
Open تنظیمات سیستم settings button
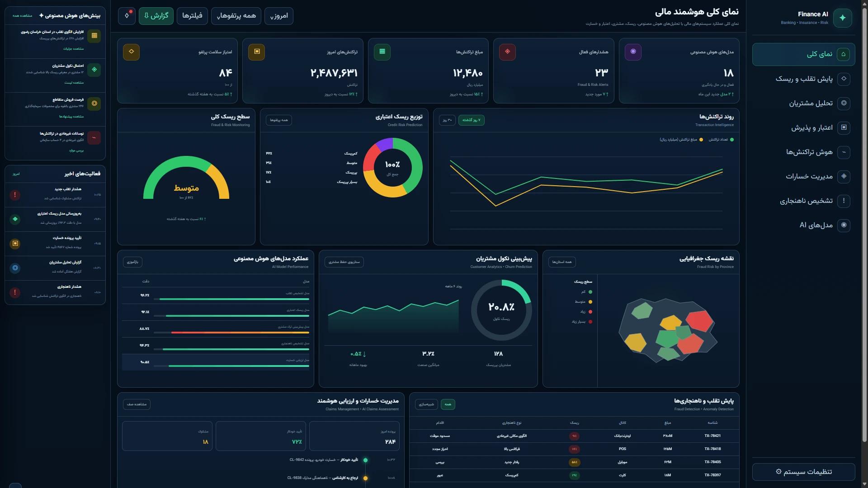[x=804, y=472]
